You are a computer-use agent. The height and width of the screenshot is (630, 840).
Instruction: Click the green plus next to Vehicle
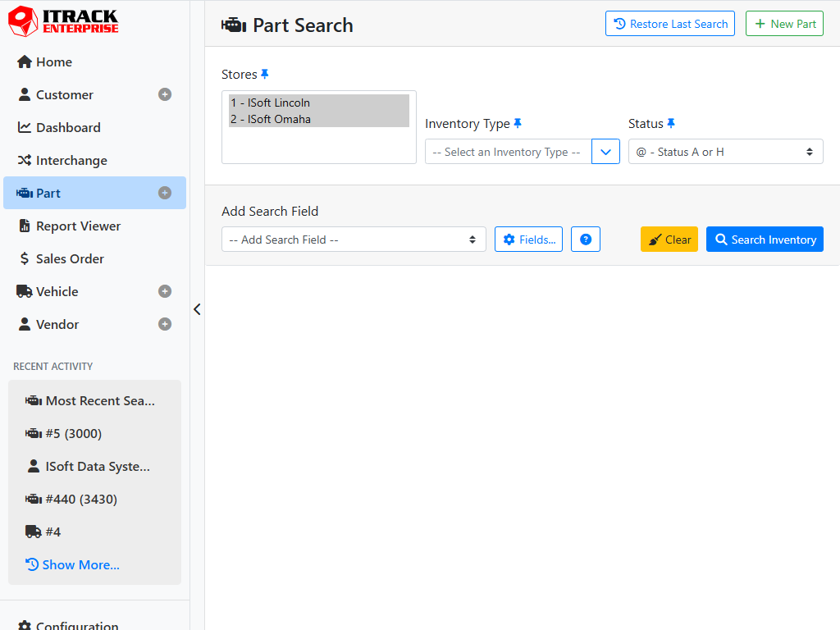click(x=164, y=291)
